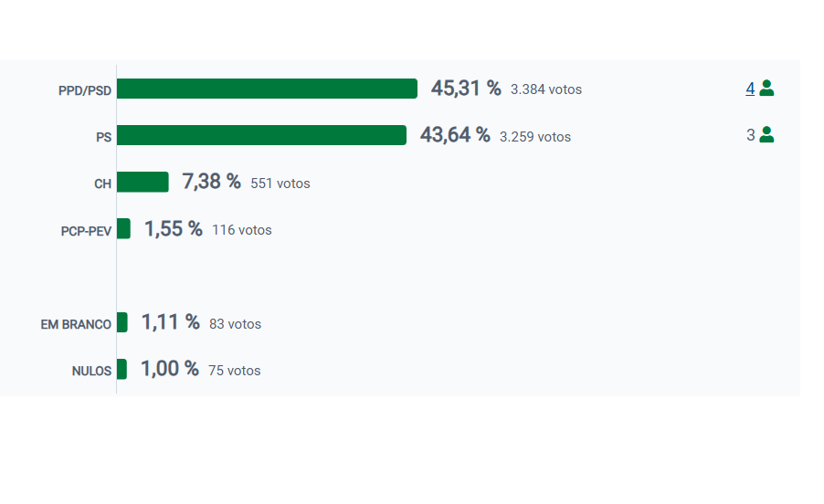Click the person icon beside PS seats

766,135
